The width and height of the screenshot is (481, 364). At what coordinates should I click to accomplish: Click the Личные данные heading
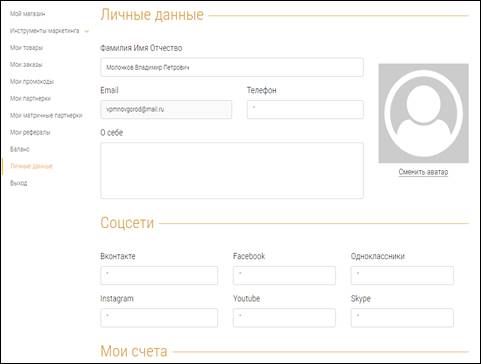152,15
